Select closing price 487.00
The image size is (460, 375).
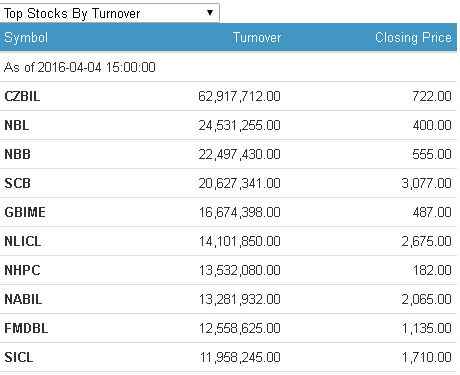432,212
